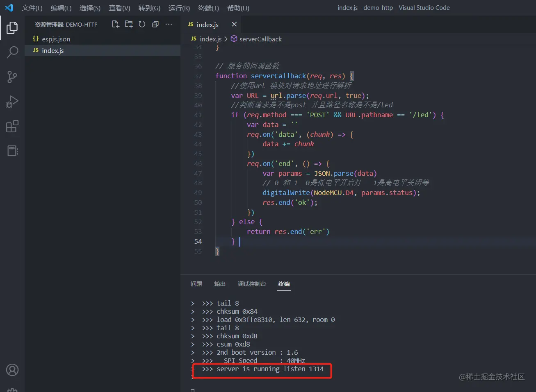The image size is (536, 392).
Task: Click the New Folder icon in explorer
Action: 129,25
